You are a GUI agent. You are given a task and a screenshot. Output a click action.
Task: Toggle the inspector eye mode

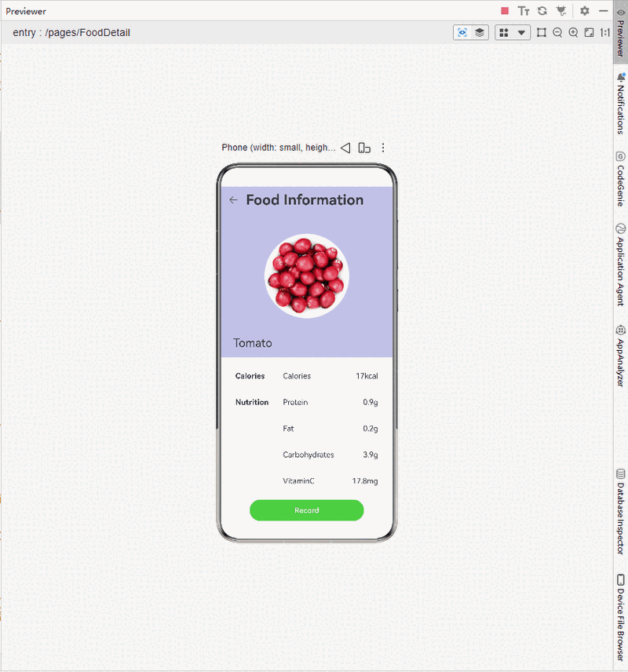tap(462, 32)
